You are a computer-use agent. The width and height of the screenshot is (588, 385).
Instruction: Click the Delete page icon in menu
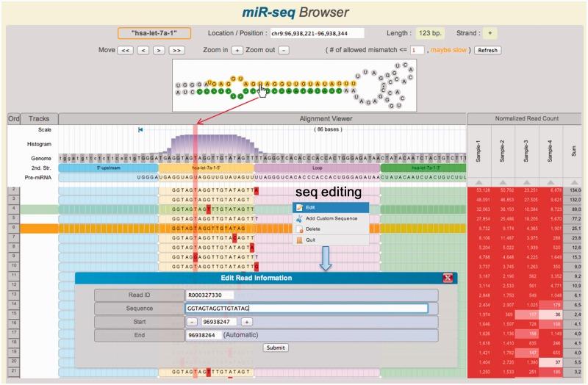click(299, 229)
